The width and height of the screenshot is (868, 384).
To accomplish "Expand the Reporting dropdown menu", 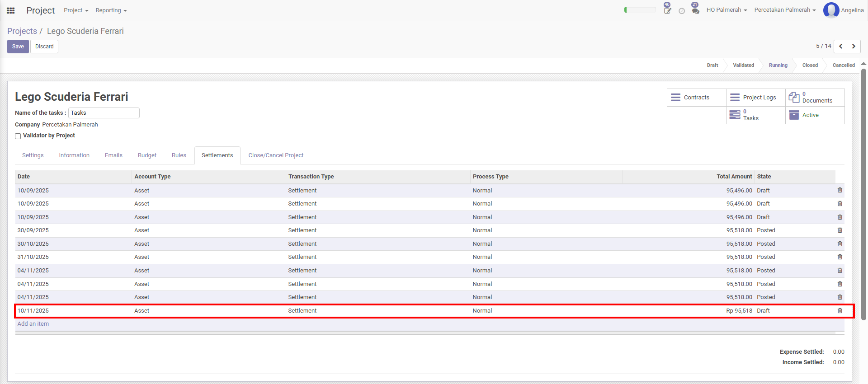I will tap(111, 10).
